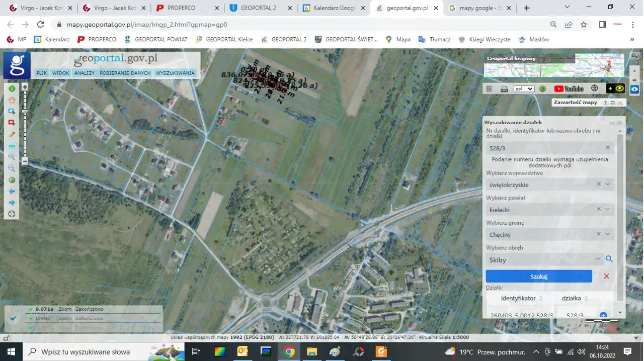Open the ANALIZY menu
The height and width of the screenshot is (361, 644).
click(84, 73)
